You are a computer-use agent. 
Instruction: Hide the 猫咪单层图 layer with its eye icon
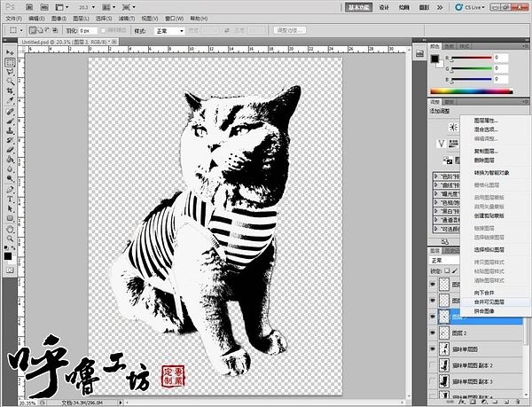coord(433,349)
